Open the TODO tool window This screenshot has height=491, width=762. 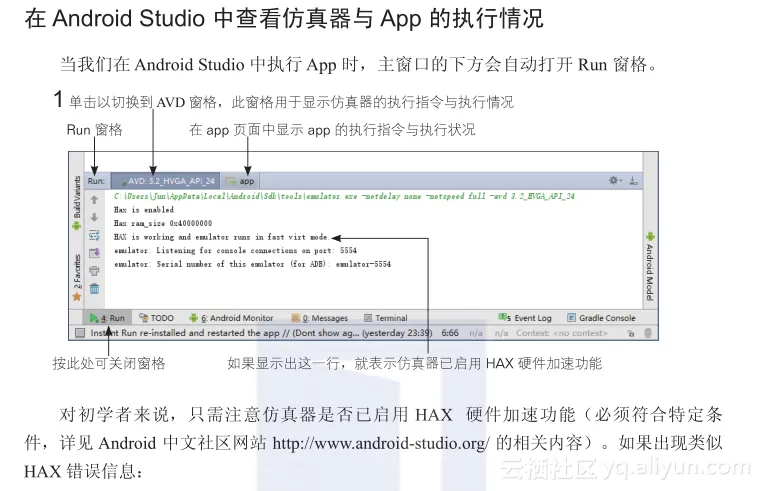click(x=156, y=318)
